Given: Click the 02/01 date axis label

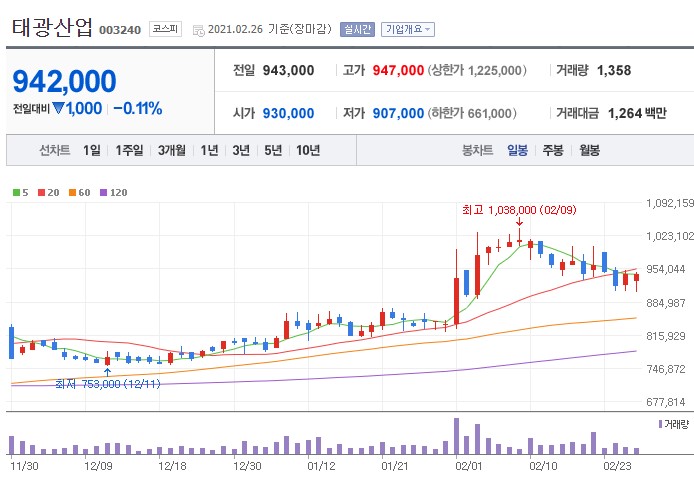Looking at the screenshot, I should [x=468, y=466].
